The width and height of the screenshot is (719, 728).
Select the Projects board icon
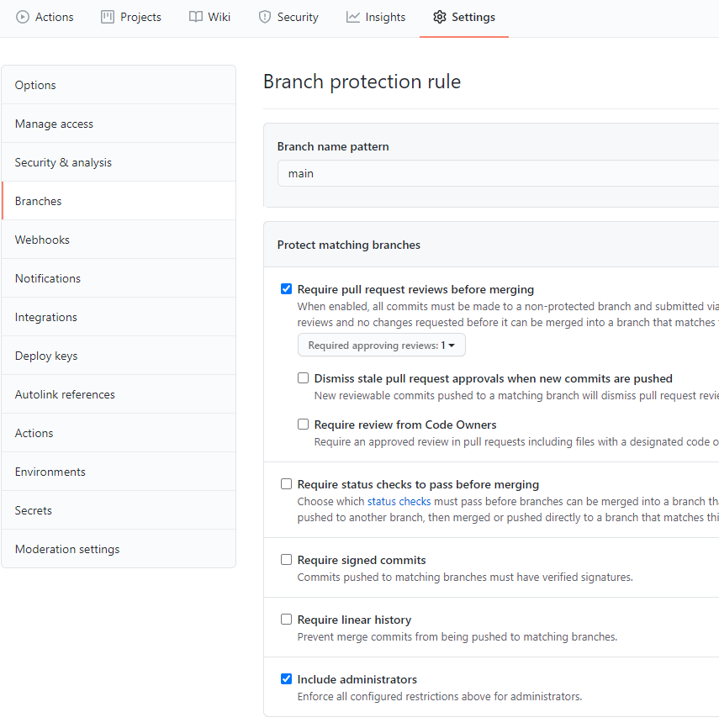pyautogui.click(x=107, y=17)
